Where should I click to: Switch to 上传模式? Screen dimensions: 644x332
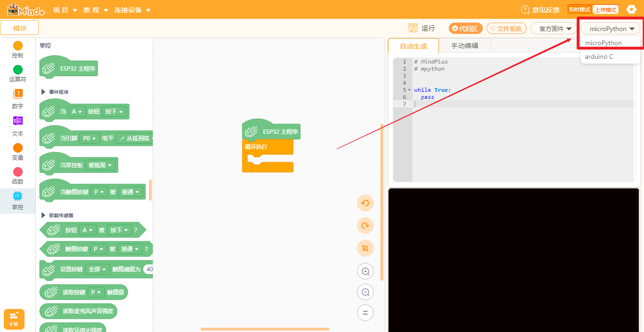pyautogui.click(x=605, y=9)
